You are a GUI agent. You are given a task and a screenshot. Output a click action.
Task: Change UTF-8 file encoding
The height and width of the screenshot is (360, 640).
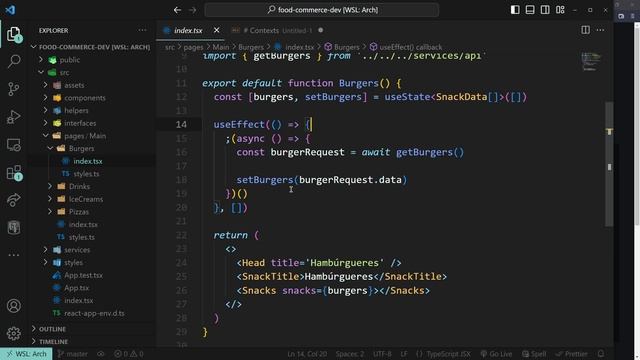(382, 353)
